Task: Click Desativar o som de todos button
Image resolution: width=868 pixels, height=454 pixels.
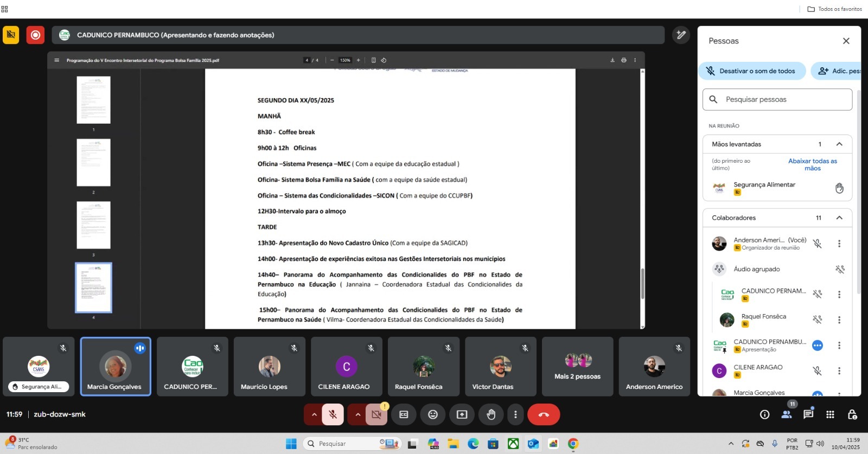Action: pyautogui.click(x=751, y=71)
